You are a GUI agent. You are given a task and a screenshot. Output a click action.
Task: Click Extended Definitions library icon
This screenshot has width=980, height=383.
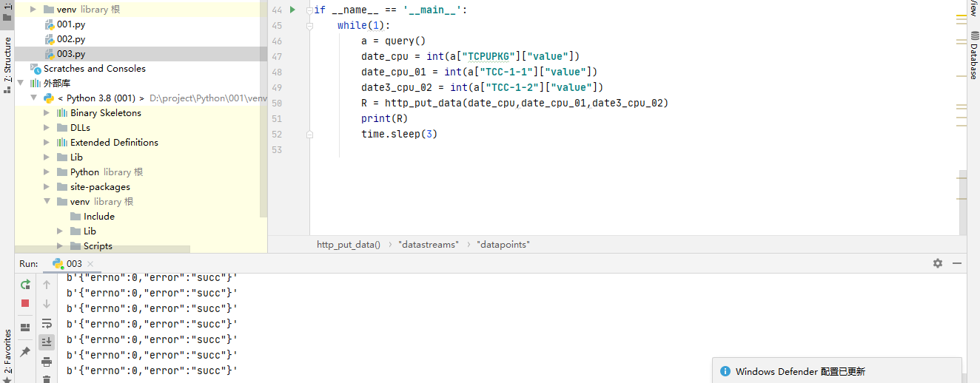(62, 143)
